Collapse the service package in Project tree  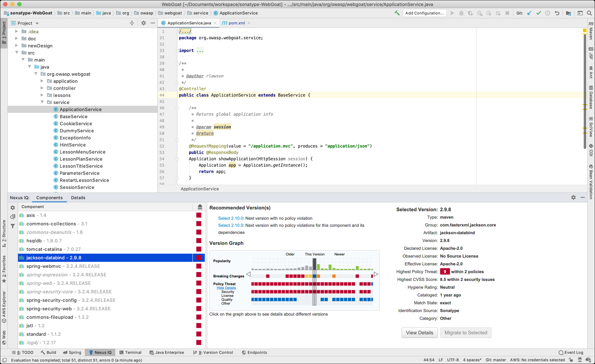pyautogui.click(x=42, y=102)
